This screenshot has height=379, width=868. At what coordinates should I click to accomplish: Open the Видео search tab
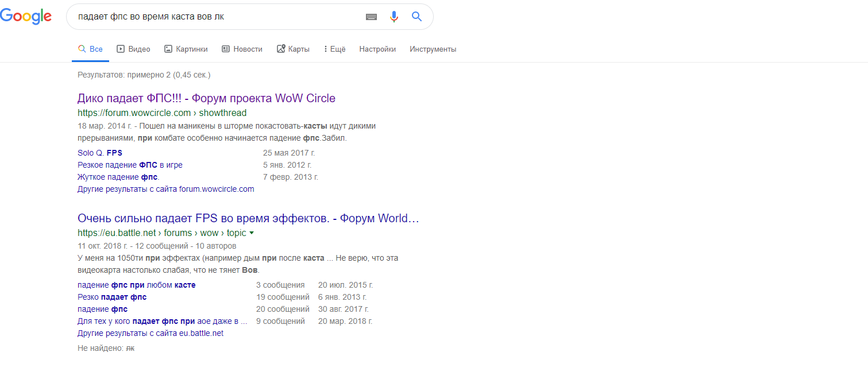pos(133,49)
